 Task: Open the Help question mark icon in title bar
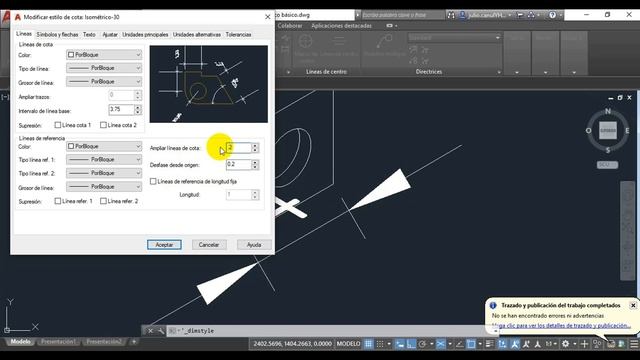tap(552, 15)
